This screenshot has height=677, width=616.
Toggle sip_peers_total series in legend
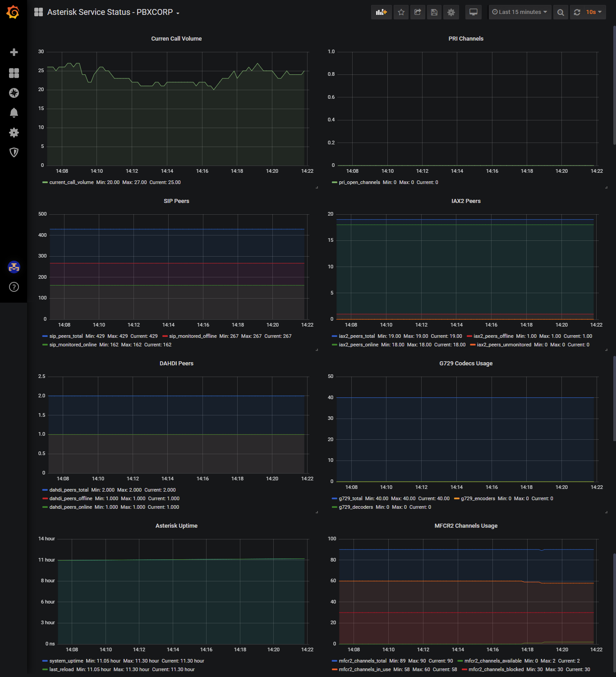click(66, 336)
